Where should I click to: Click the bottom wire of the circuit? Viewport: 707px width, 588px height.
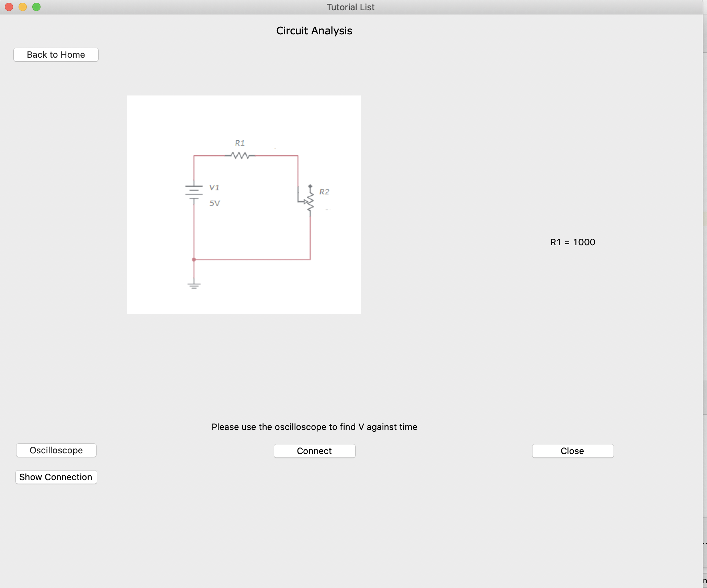252,260
